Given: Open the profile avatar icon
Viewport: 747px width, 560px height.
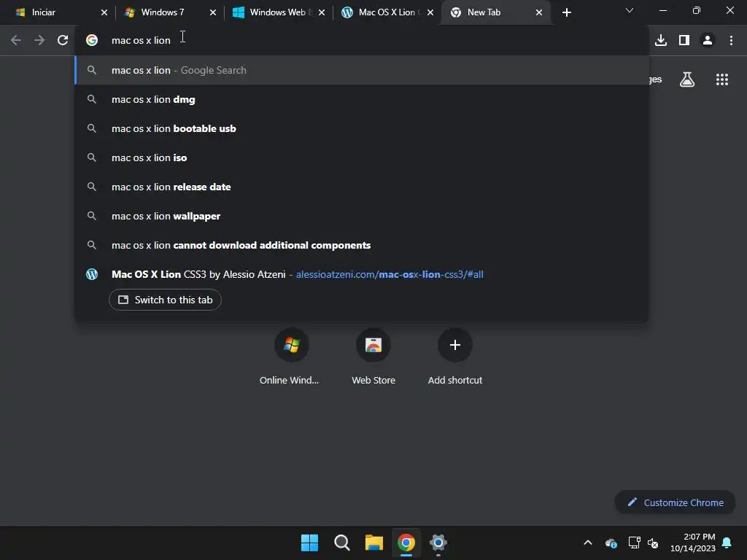Looking at the screenshot, I should tap(708, 41).
